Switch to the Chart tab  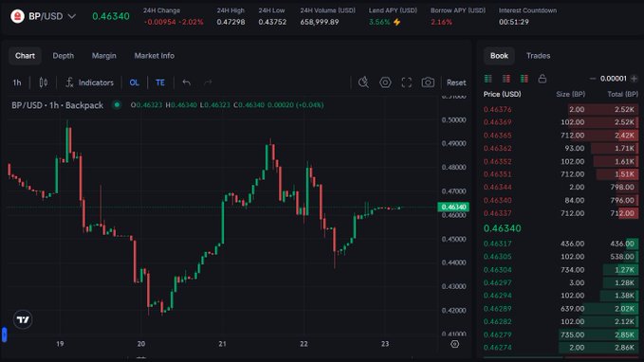point(25,56)
